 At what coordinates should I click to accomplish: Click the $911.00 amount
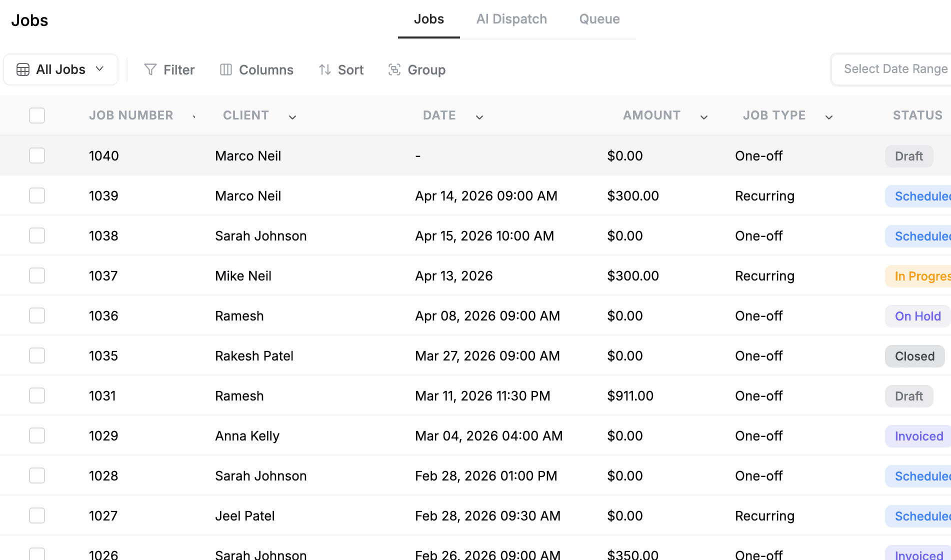[x=630, y=396]
